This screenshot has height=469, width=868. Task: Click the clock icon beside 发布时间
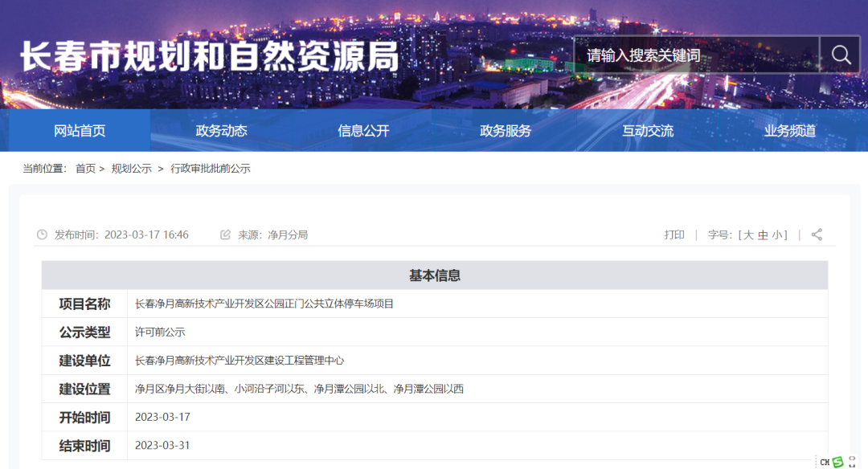(x=42, y=234)
